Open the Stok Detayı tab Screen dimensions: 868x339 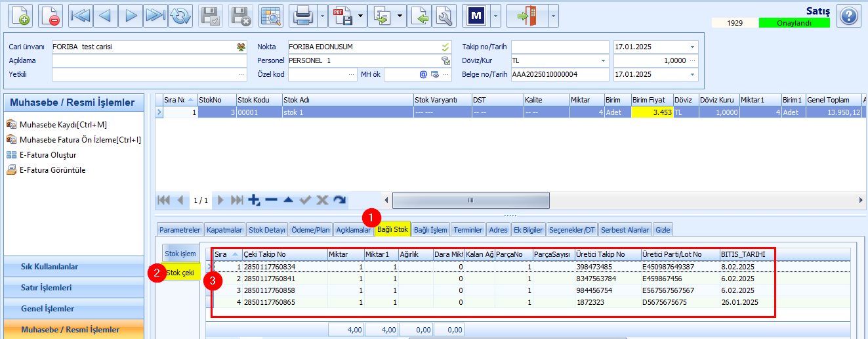(267, 230)
